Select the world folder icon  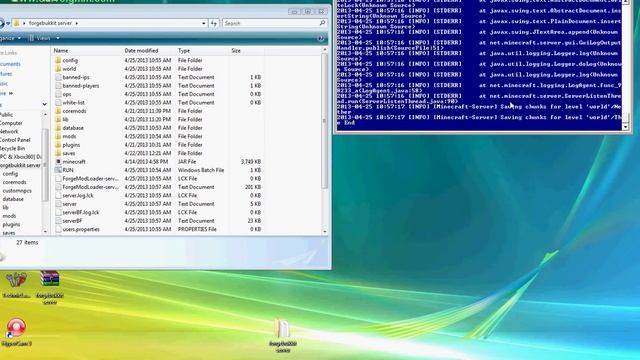click(58, 69)
